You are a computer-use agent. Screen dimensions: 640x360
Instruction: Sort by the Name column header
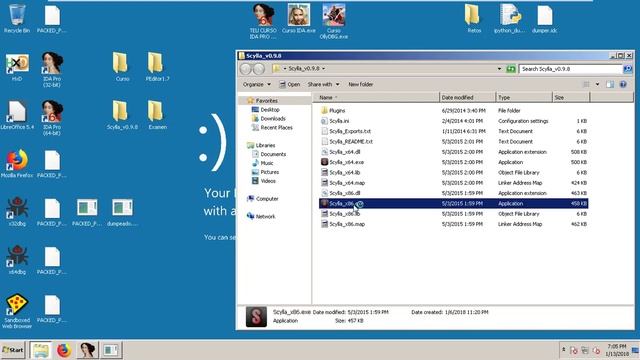pyautogui.click(x=376, y=98)
